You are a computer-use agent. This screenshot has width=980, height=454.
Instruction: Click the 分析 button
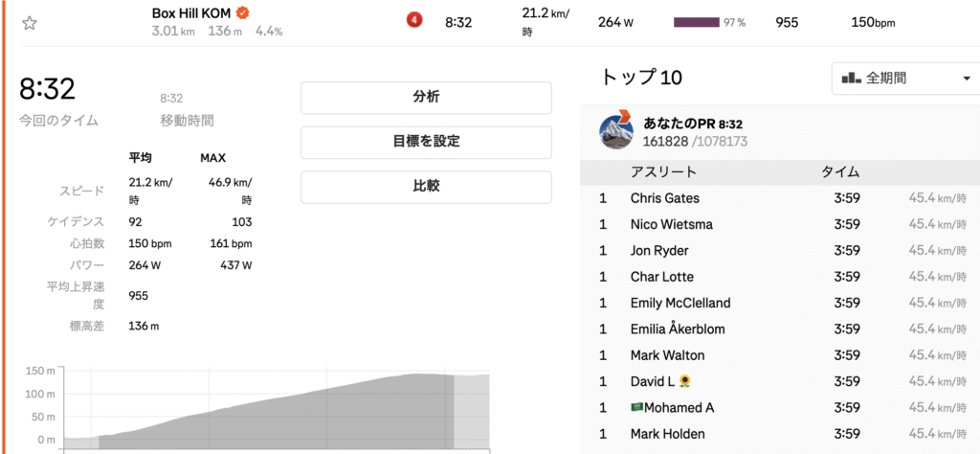click(x=426, y=97)
